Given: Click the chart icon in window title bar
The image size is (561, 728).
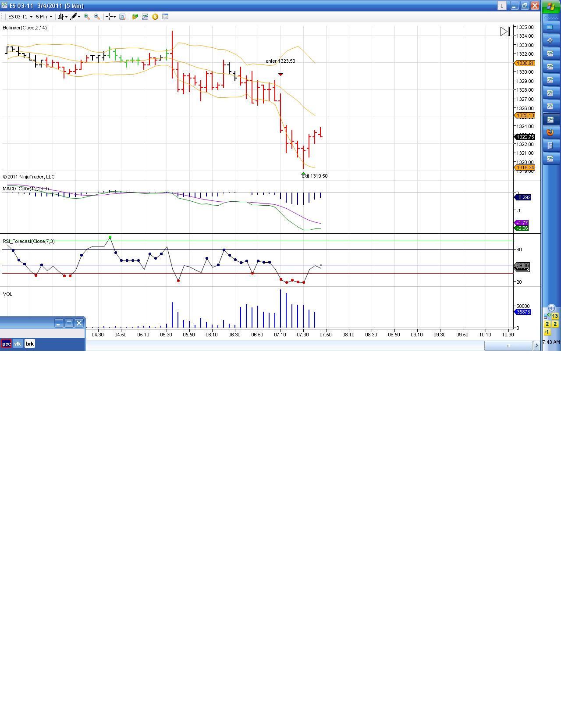Looking at the screenshot, I should tap(4, 6).
